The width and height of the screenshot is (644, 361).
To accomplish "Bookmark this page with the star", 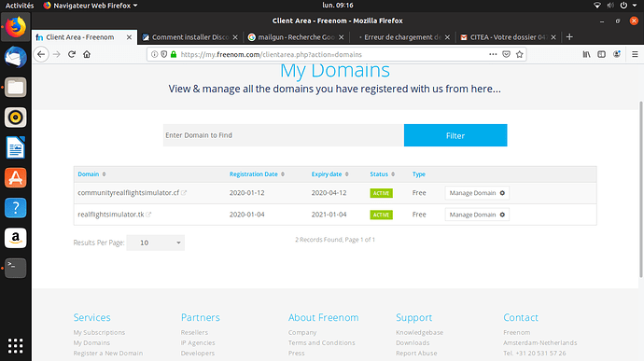I will [520, 54].
